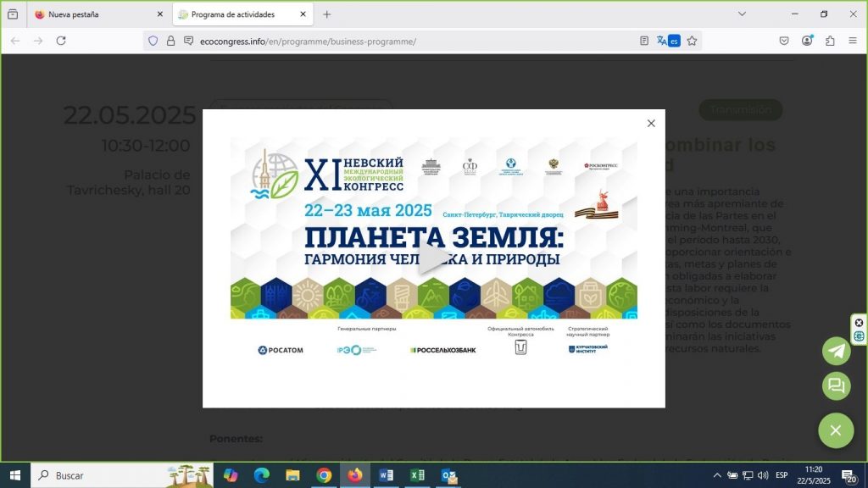Image resolution: width=868 pixels, height=488 pixels.
Task: Open Firefox application hamburger menu
Action: 853,41
